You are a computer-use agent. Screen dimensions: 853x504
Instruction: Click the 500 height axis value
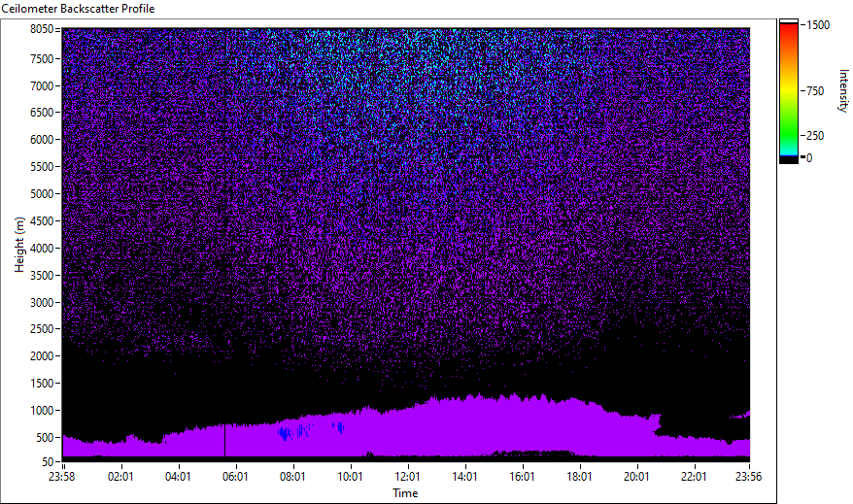pos(45,438)
